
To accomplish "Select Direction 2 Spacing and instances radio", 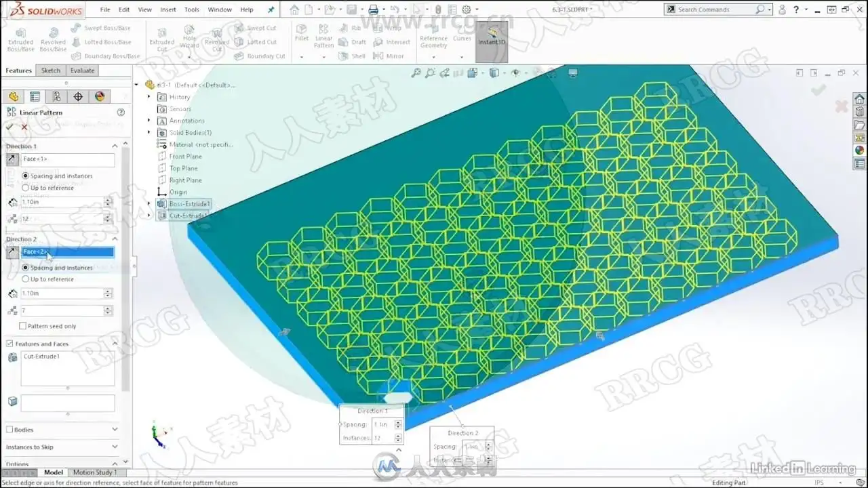I will [x=26, y=268].
